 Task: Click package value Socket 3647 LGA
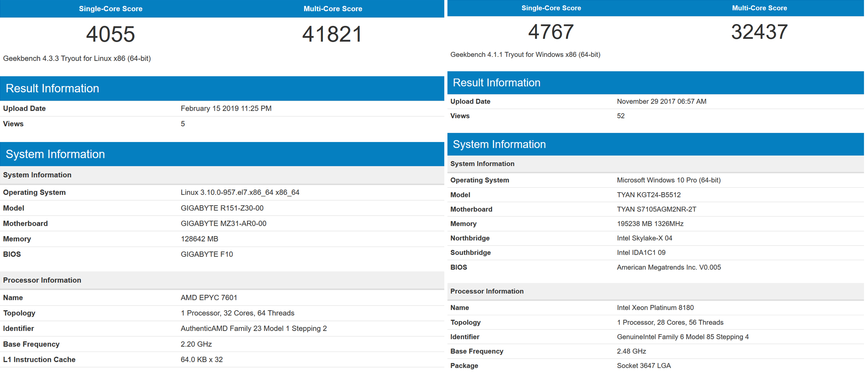[x=643, y=366]
